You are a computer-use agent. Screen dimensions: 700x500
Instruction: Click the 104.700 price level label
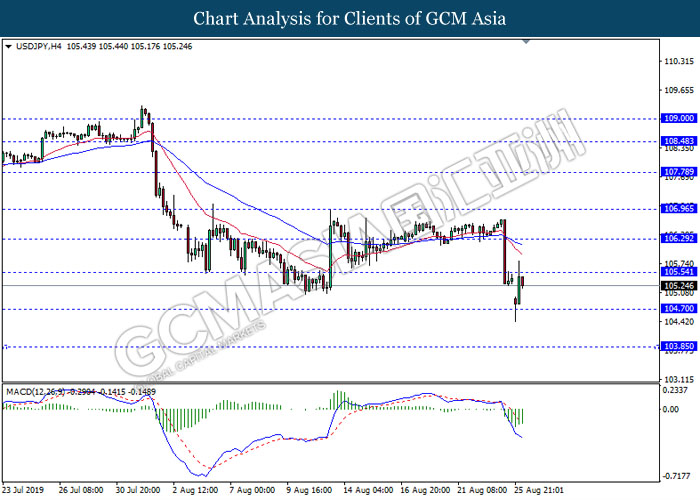[x=679, y=308]
